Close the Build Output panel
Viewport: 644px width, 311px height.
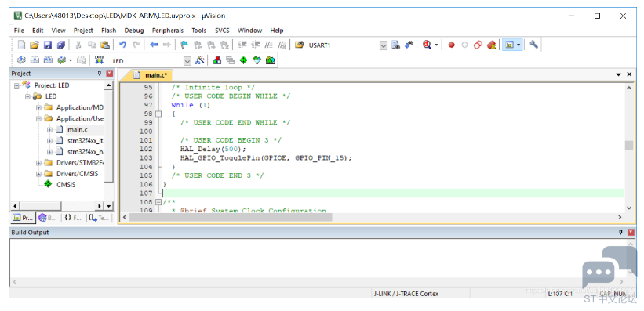coord(631,232)
